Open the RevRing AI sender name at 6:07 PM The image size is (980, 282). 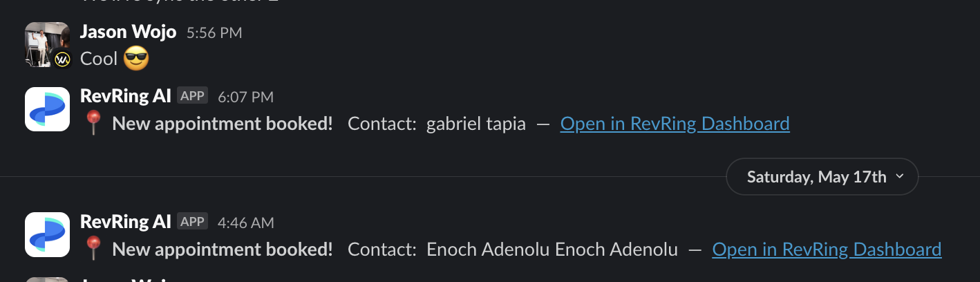[x=126, y=96]
